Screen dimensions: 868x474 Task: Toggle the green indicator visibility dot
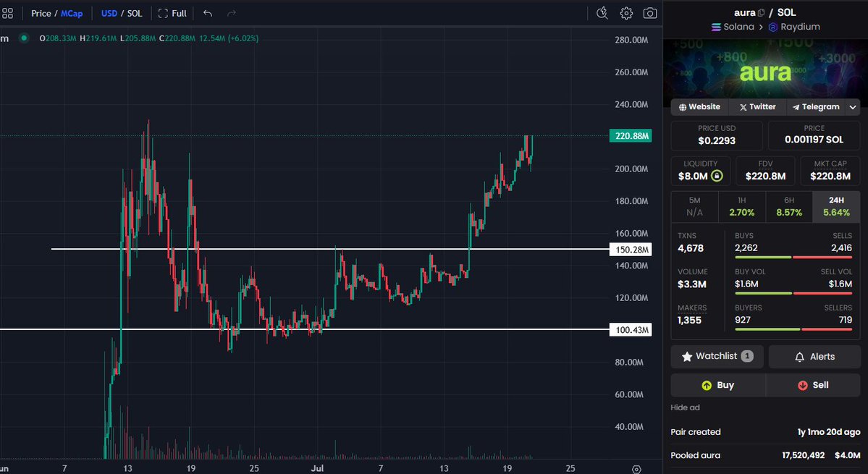coord(23,38)
